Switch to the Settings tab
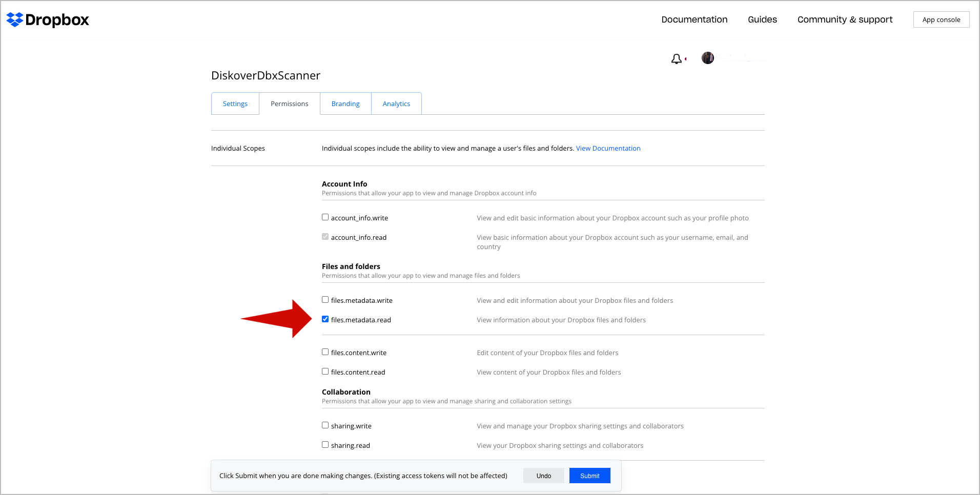 click(235, 103)
